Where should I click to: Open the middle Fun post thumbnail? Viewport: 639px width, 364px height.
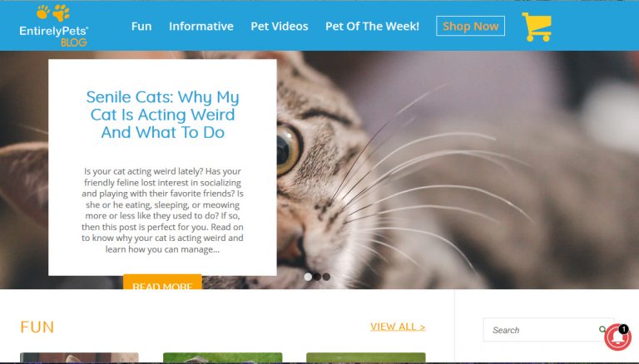[x=222, y=357]
